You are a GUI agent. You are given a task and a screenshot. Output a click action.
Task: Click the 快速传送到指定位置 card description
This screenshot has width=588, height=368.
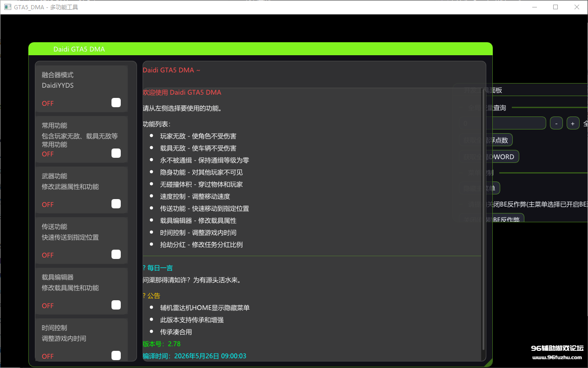pos(70,237)
